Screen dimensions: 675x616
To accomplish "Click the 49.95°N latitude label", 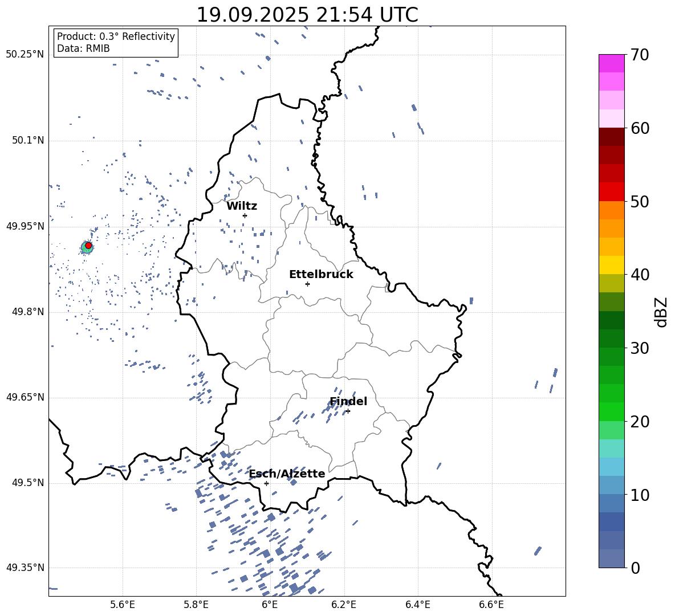I will pos(25,226).
